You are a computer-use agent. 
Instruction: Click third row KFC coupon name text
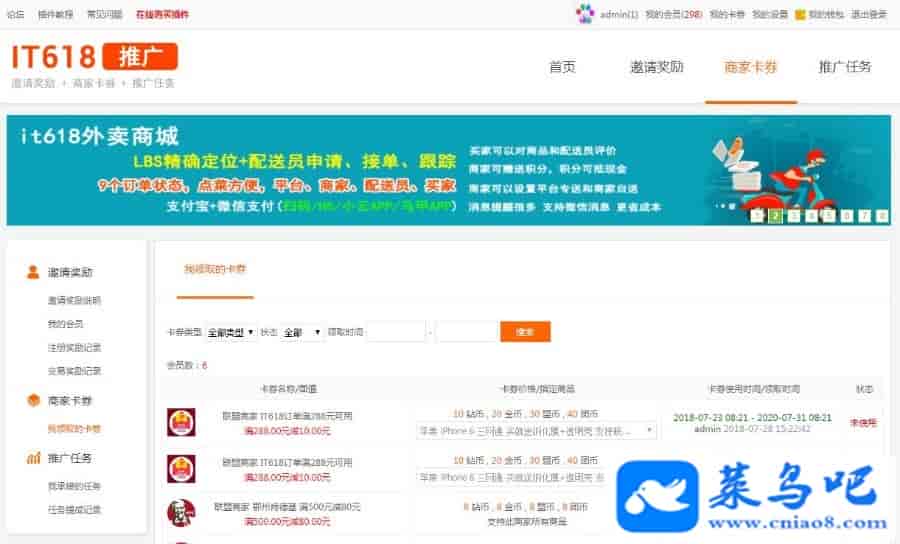287,507
